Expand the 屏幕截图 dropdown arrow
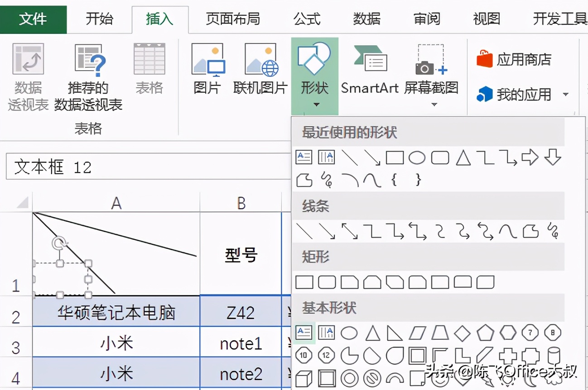 tap(434, 104)
